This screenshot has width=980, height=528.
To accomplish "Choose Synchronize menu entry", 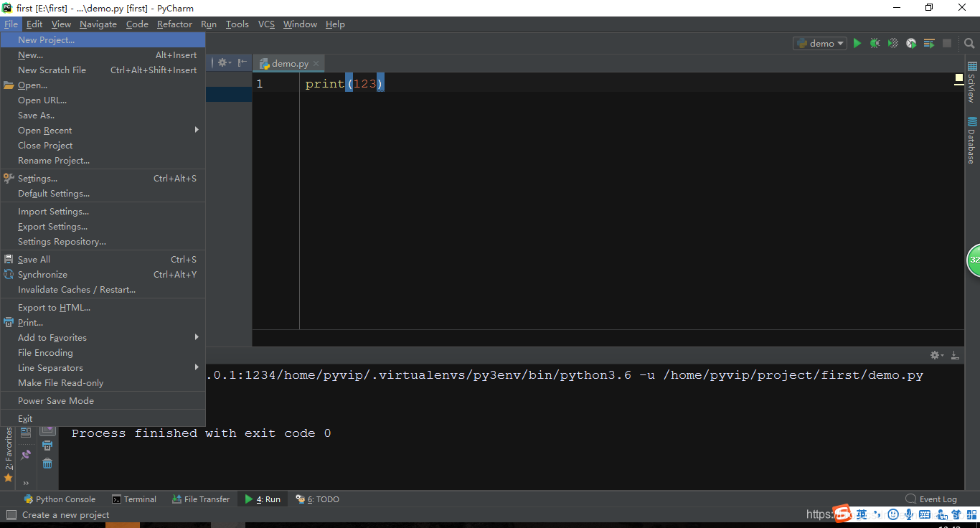I will click(x=103, y=274).
